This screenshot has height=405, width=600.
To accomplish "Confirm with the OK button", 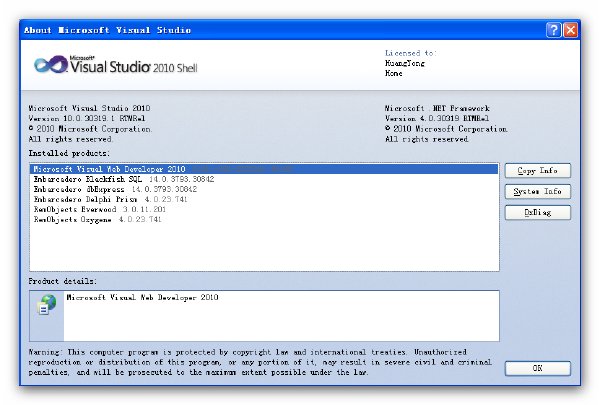I will 537,368.
